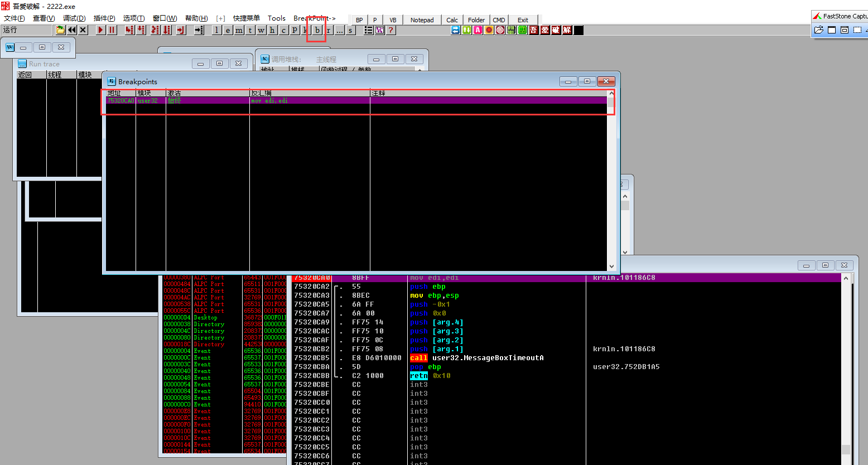Click FastStone open file icon

click(819, 30)
